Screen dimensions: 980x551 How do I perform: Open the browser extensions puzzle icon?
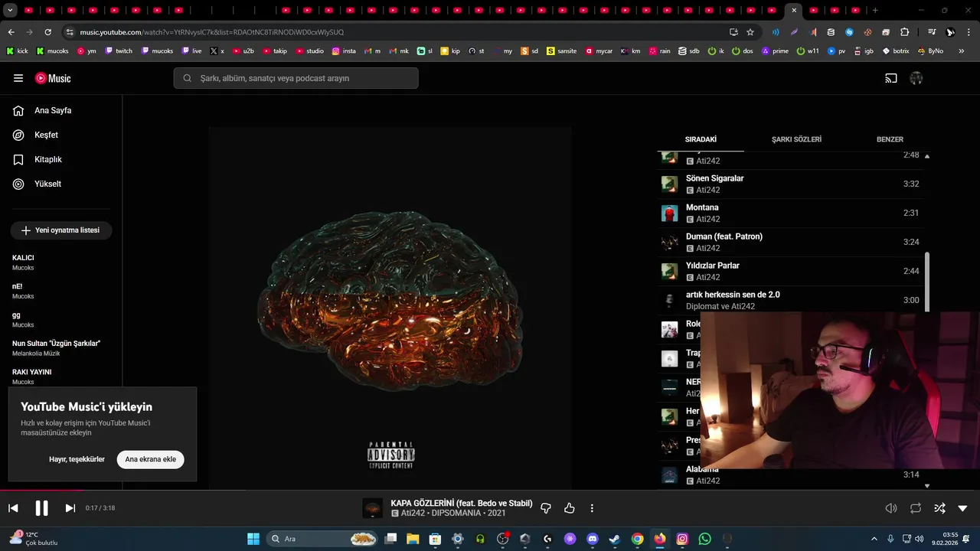point(904,32)
